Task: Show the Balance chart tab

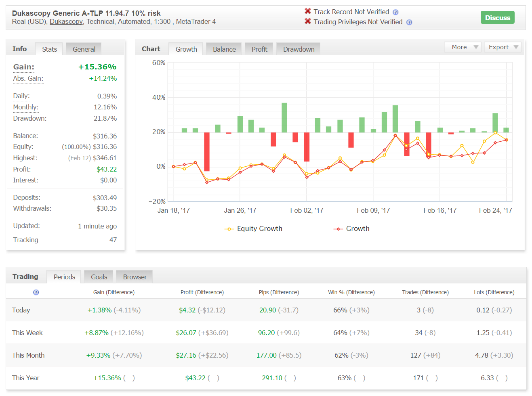Action: point(224,49)
